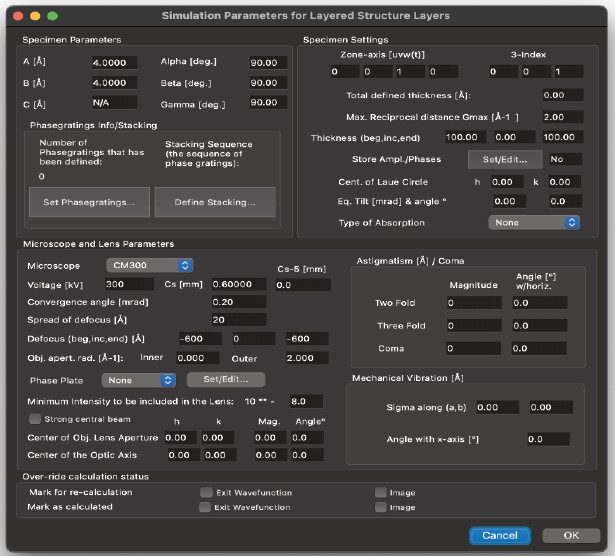The image size is (615, 556).
Task: Check Image for Mark for re-calculation
Action: coord(380,493)
